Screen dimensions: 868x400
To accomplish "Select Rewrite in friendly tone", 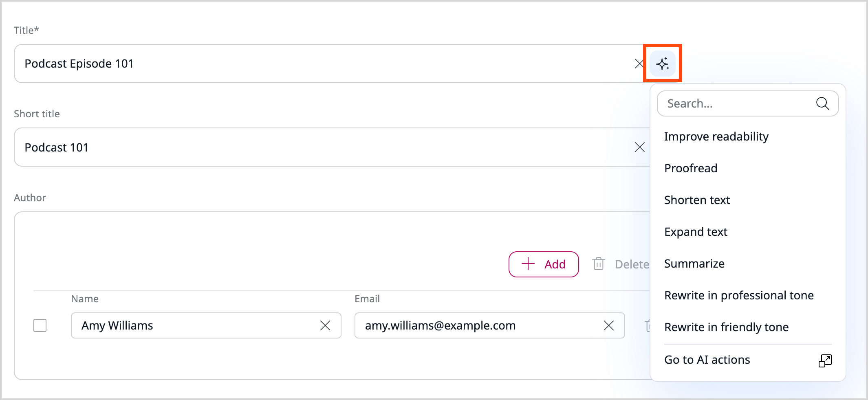I will coord(726,327).
